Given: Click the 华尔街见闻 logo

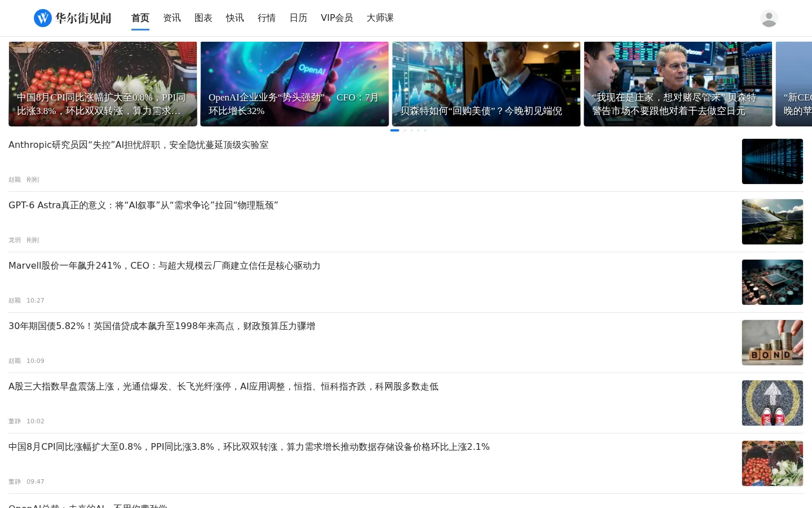Looking at the screenshot, I should coord(73,18).
